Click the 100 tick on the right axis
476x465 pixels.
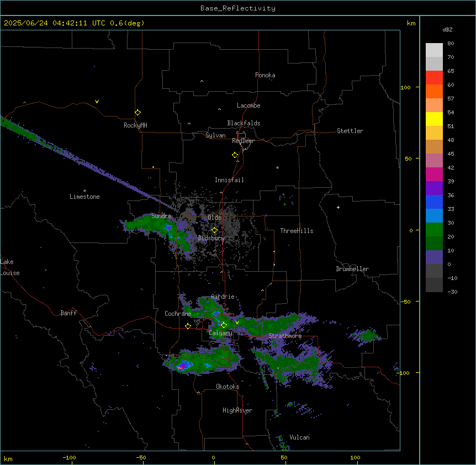click(405, 87)
